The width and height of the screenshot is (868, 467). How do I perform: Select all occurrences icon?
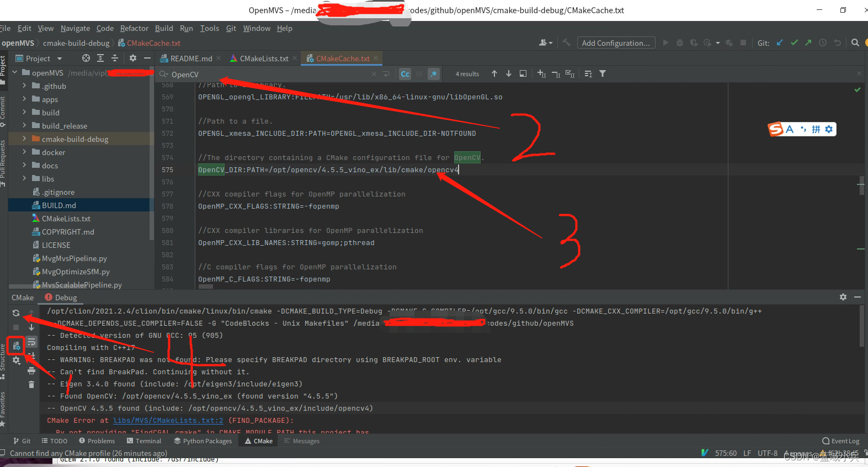570,73
